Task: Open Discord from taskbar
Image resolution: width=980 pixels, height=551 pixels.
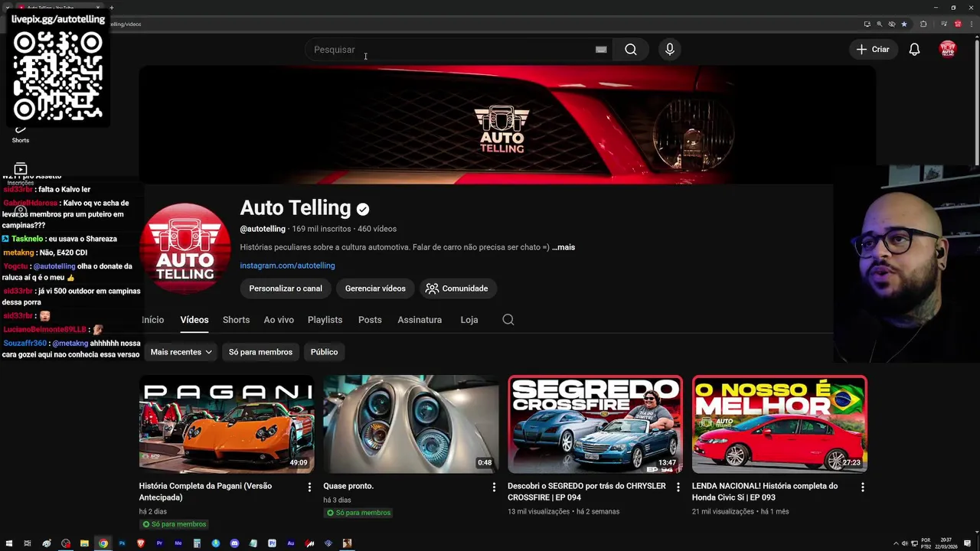Action: (x=234, y=543)
